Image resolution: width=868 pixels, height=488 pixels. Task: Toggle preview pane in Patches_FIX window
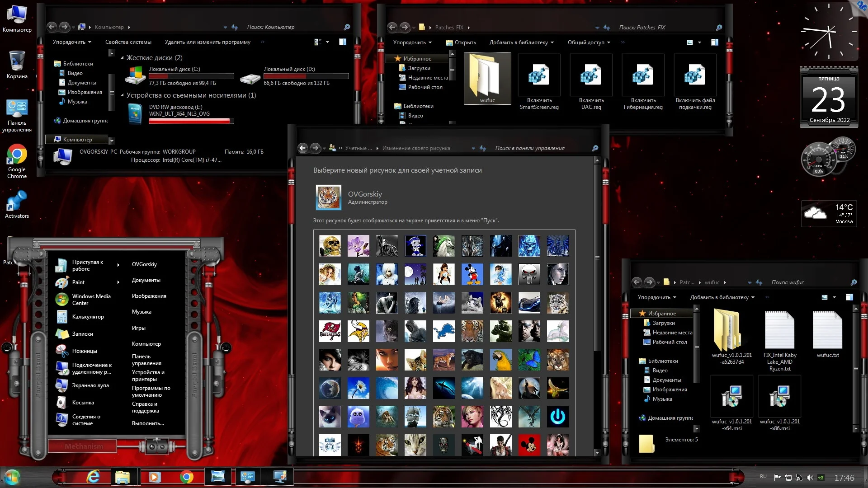click(x=715, y=42)
